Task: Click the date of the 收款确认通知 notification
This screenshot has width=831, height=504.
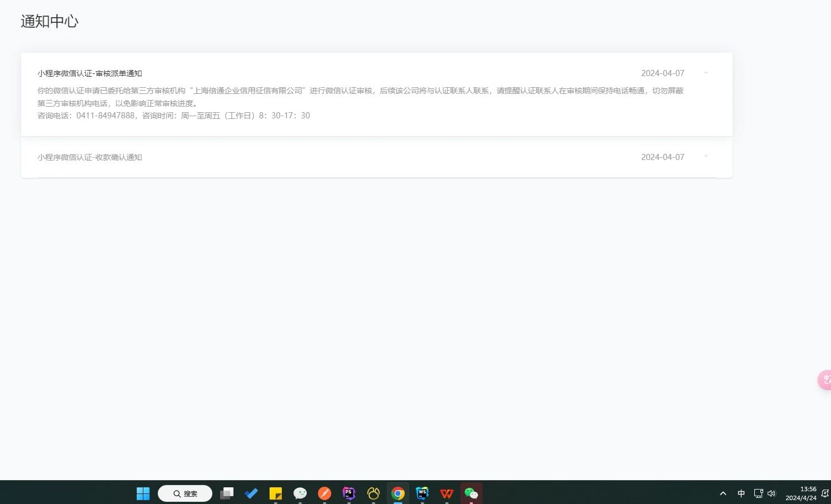Action: (x=663, y=157)
